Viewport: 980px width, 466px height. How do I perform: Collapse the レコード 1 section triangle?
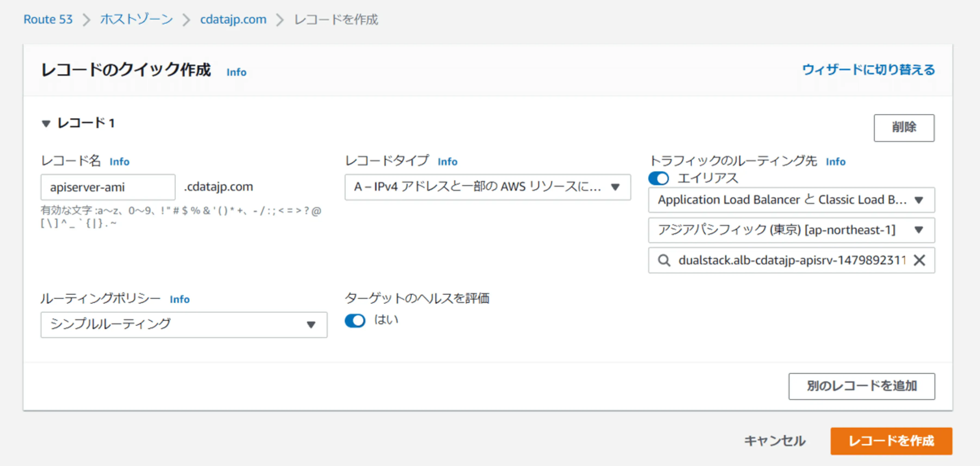[x=46, y=124]
